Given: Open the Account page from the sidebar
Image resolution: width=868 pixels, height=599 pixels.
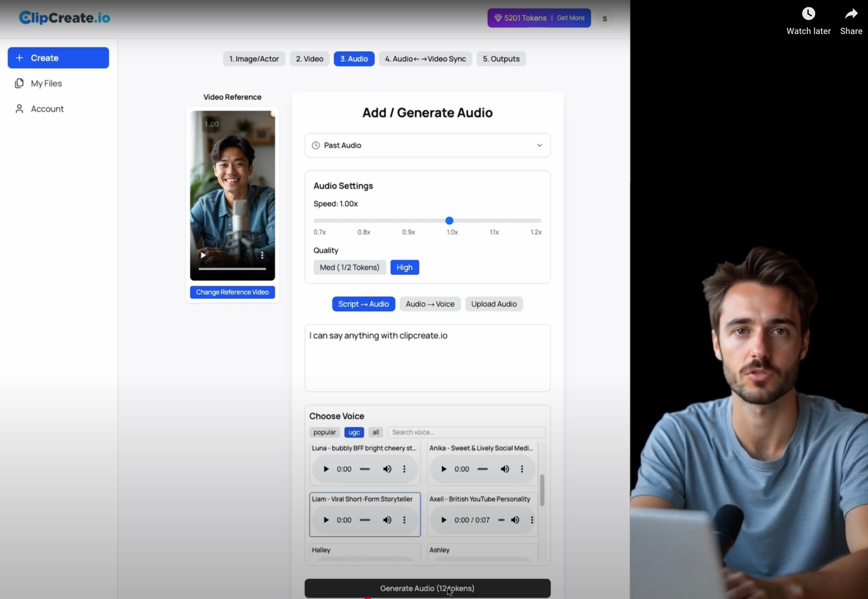Looking at the screenshot, I should point(47,109).
